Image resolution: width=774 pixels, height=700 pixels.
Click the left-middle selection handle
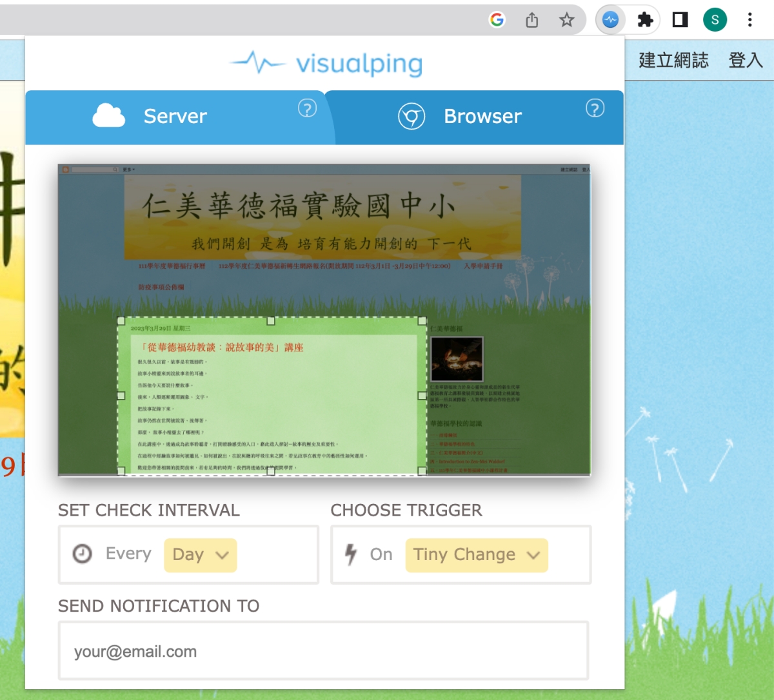pos(121,396)
